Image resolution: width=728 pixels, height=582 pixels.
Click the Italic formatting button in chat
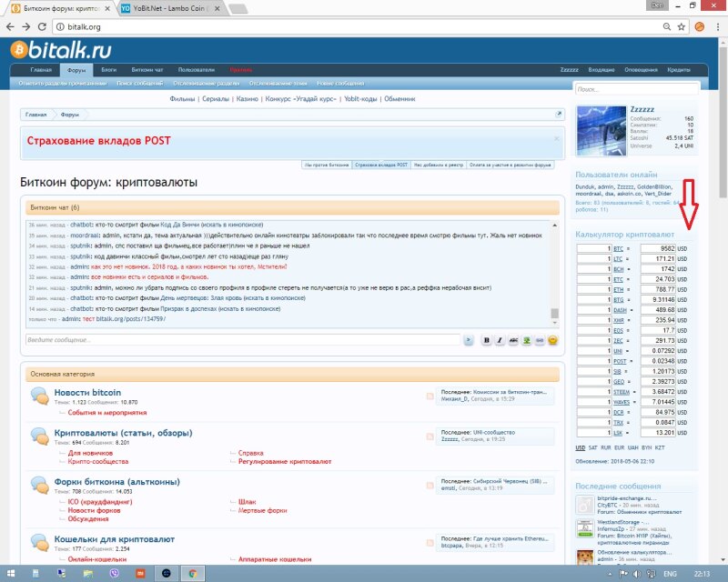(x=500, y=339)
